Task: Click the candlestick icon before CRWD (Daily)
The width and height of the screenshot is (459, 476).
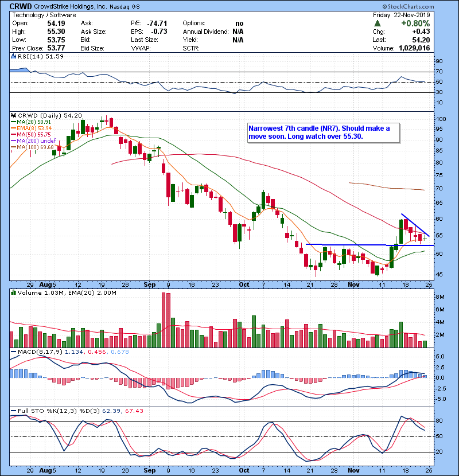Action: coord(14,116)
